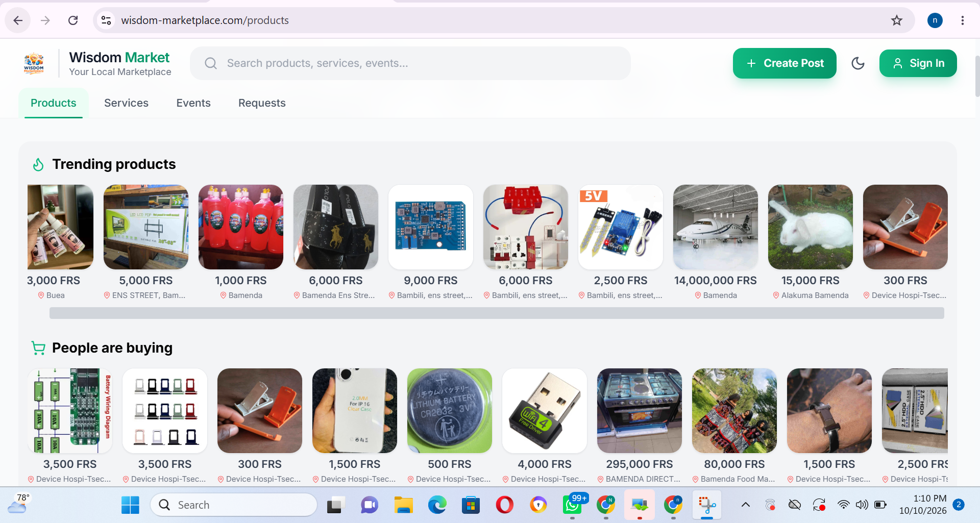Open the Snipping Tool taskbar icon
Image resolution: width=980 pixels, height=523 pixels.
point(707,505)
